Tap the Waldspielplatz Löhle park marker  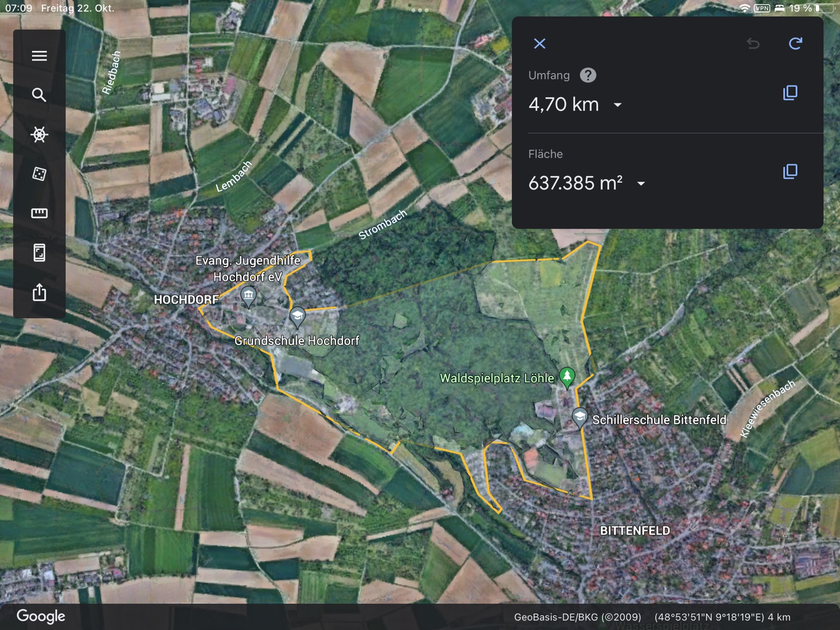(567, 376)
